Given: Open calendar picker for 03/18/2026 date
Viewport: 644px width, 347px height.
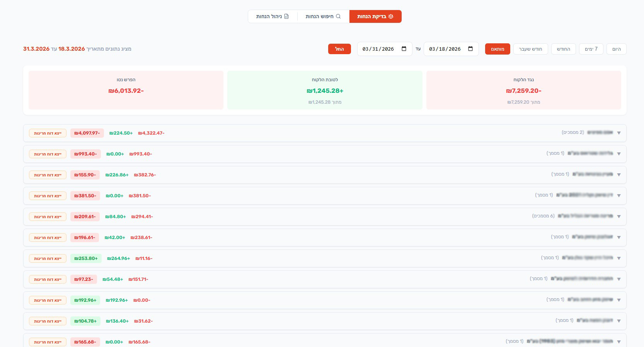Looking at the screenshot, I should (470, 49).
